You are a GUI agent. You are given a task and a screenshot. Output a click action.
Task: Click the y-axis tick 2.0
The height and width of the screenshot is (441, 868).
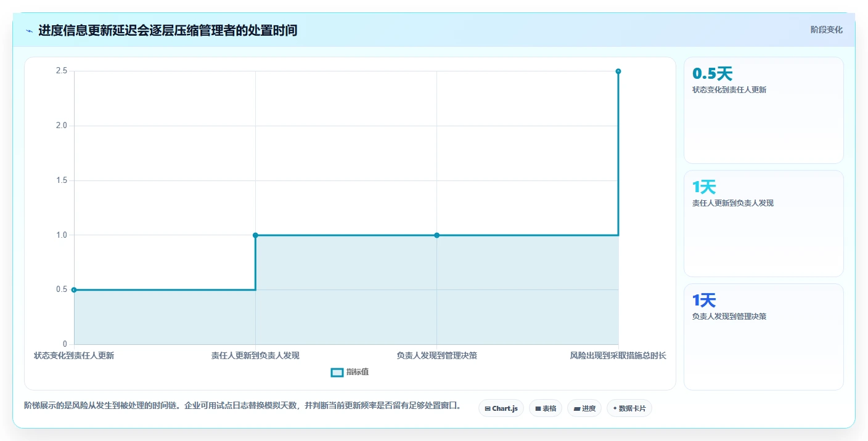pyautogui.click(x=61, y=126)
